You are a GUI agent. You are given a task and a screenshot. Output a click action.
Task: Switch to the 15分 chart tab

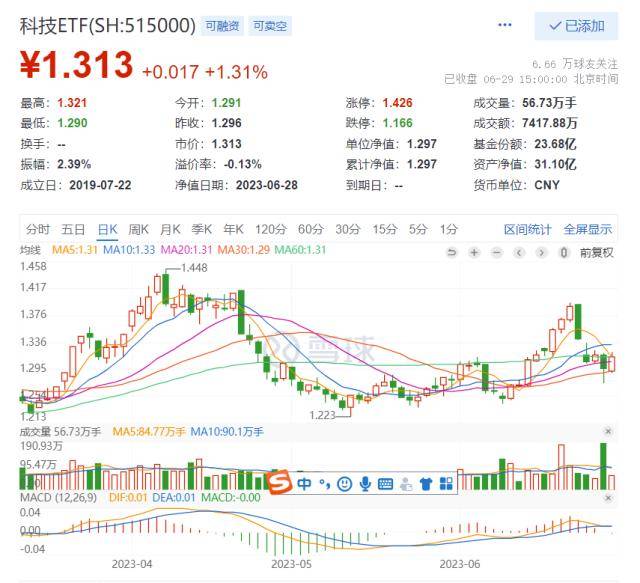[385, 229]
